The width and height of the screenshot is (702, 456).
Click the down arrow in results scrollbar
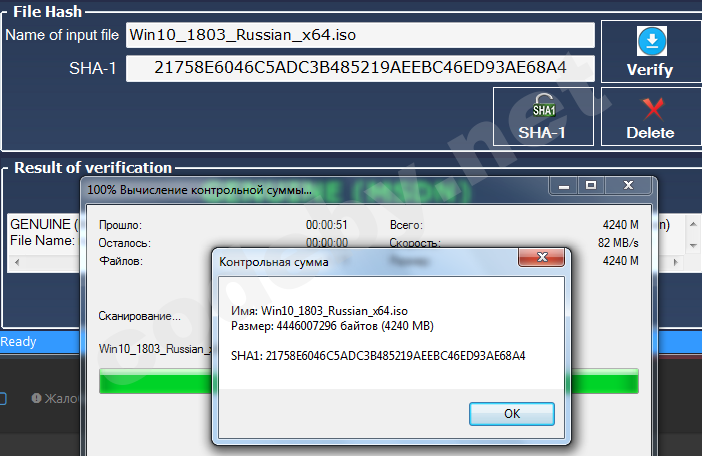[693, 245]
